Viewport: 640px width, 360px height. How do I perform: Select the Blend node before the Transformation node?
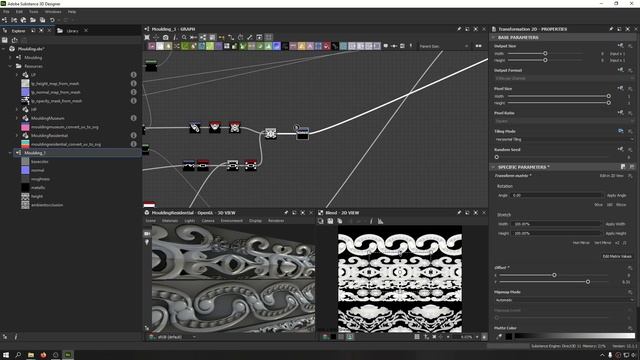[271, 133]
